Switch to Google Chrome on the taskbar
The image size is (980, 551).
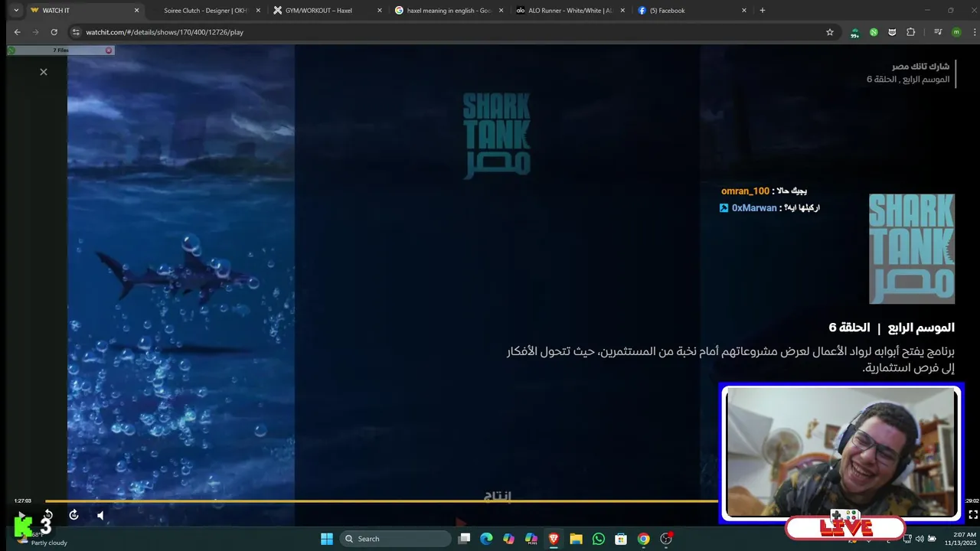643,539
